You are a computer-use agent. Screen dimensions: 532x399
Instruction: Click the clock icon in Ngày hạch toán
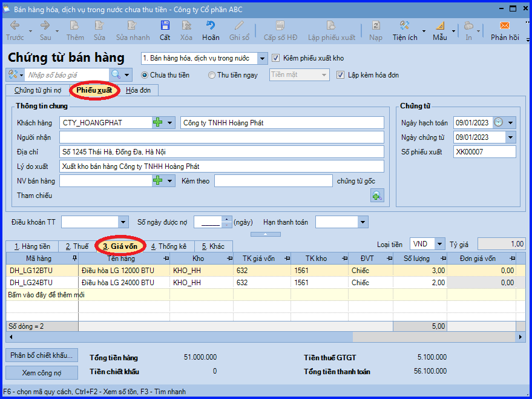[498, 122]
